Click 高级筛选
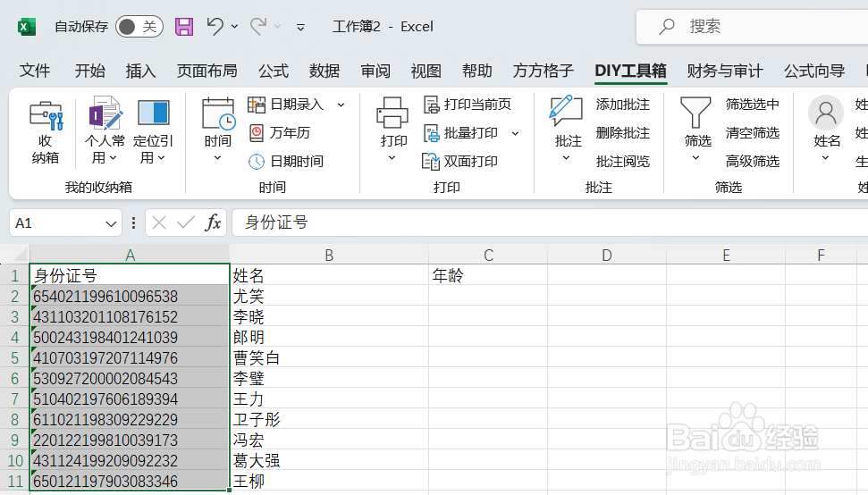The height and width of the screenshot is (495, 868). 753,162
